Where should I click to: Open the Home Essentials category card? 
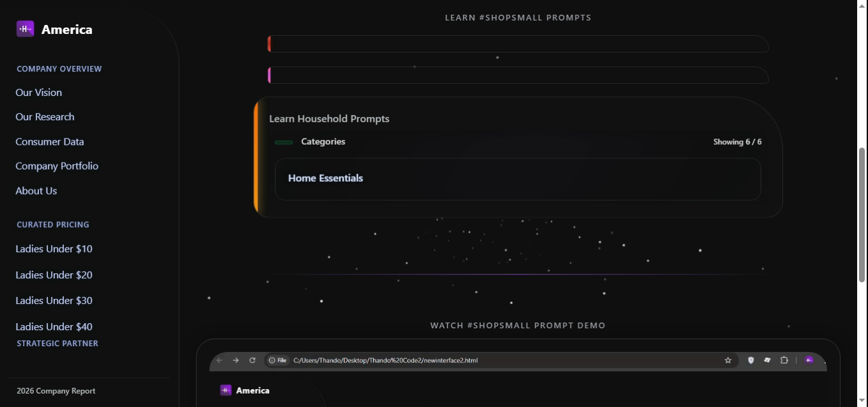pos(518,179)
